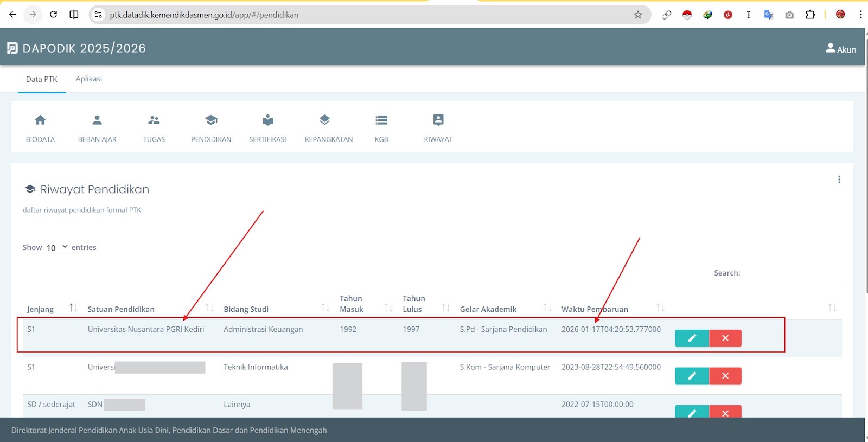Open the KEPANGKATAN layers icon
Image resolution: width=868 pixels, height=442 pixels.
click(324, 120)
